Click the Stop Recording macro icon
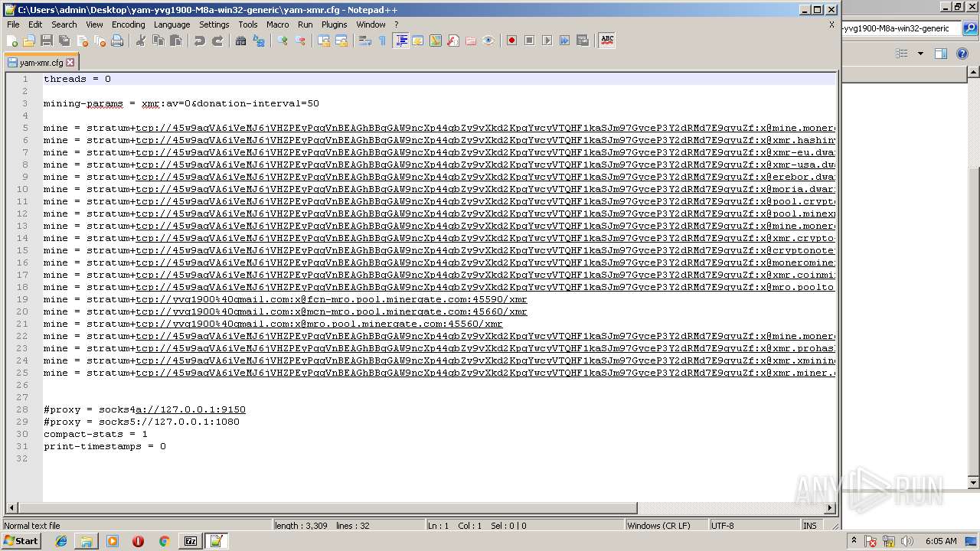 pyautogui.click(x=530, y=41)
